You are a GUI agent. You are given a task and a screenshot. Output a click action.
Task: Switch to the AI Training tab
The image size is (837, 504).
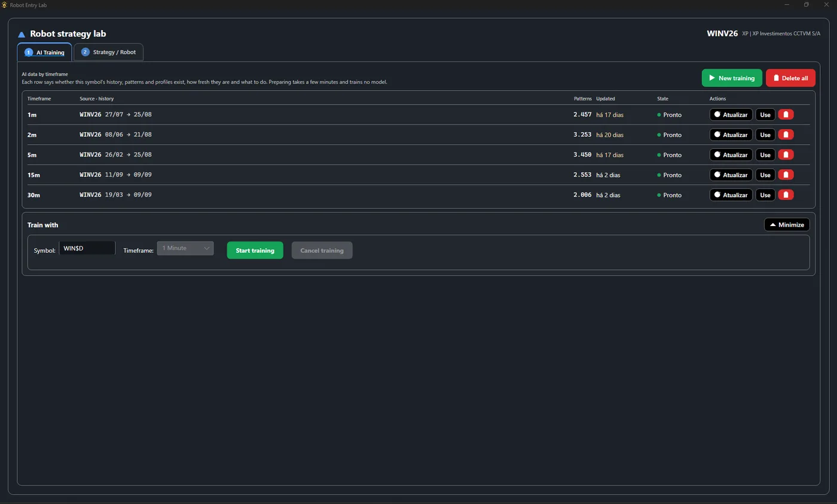[x=44, y=52]
